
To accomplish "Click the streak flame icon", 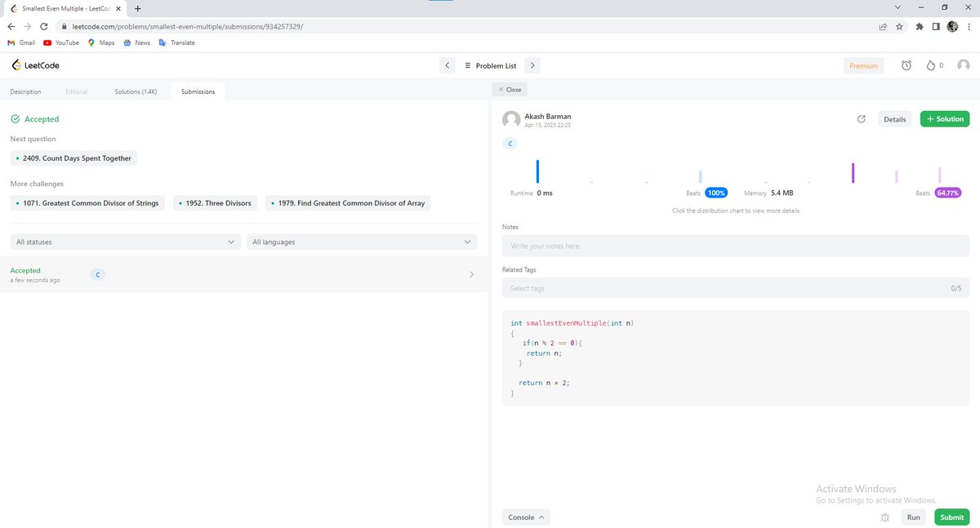I will click(930, 65).
